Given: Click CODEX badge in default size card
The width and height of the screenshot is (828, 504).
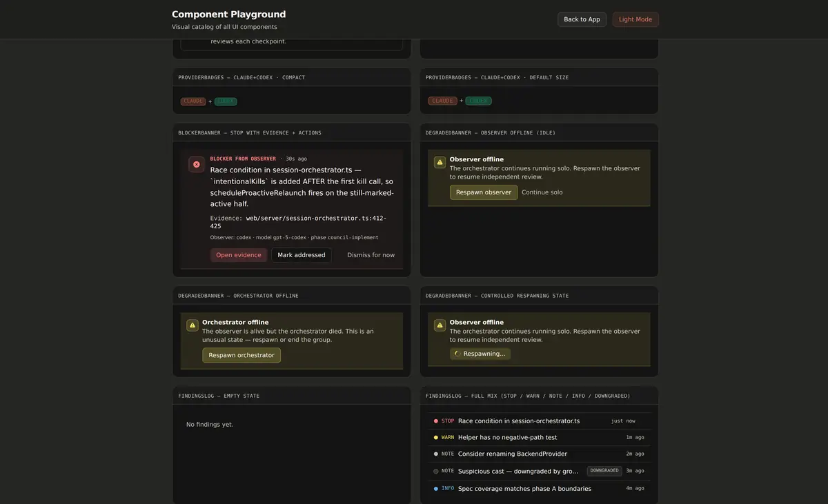Looking at the screenshot, I should pos(478,101).
